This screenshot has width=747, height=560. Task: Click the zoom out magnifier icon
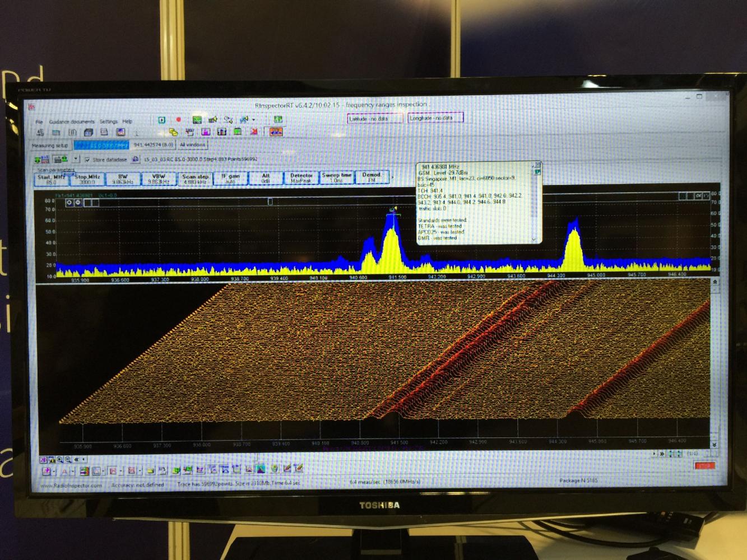[x=68, y=459]
